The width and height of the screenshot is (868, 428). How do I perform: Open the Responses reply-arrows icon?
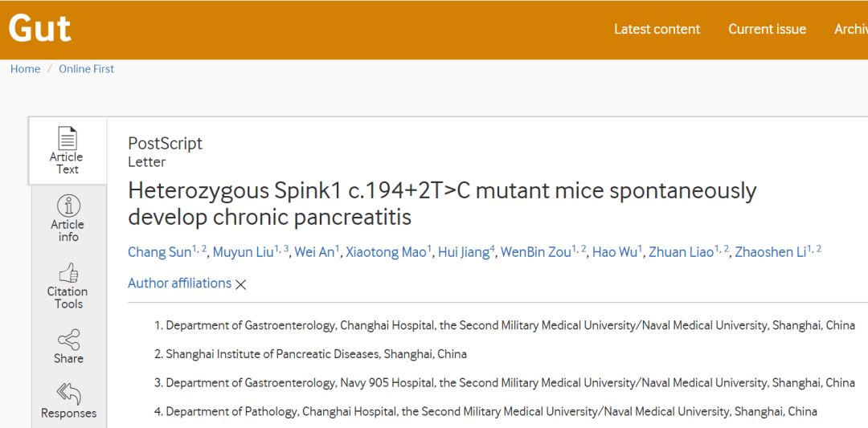coord(68,394)
